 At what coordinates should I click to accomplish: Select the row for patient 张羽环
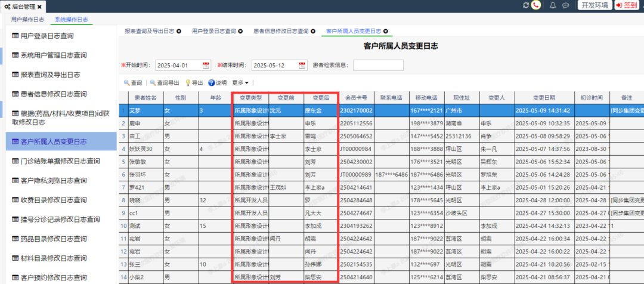pos(381,174)
